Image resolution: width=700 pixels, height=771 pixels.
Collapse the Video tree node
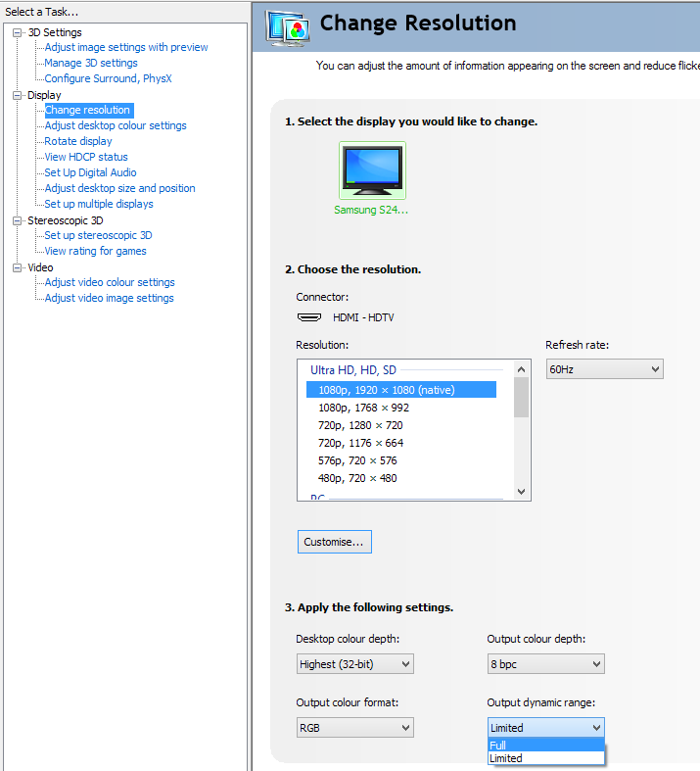[x=18, y=267]
